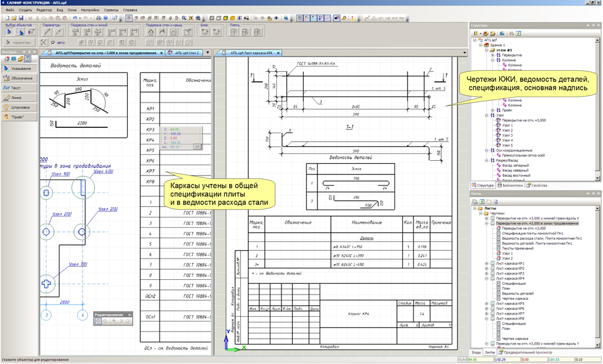Screen dimensions: 603x364
Task: Click the house icon in Подрезка стен и крыш
Action: [x=151, y=32]
